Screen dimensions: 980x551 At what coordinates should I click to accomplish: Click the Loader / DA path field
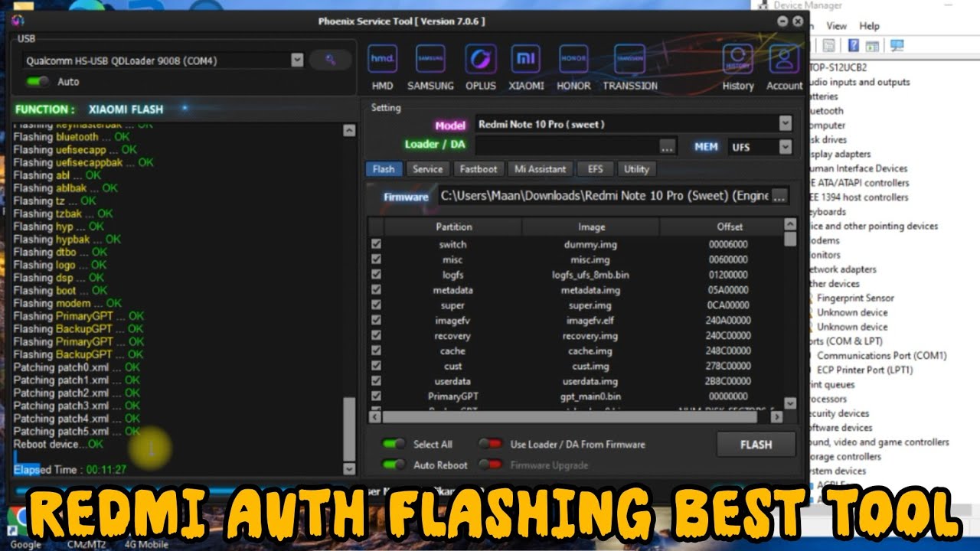point(567,146)
